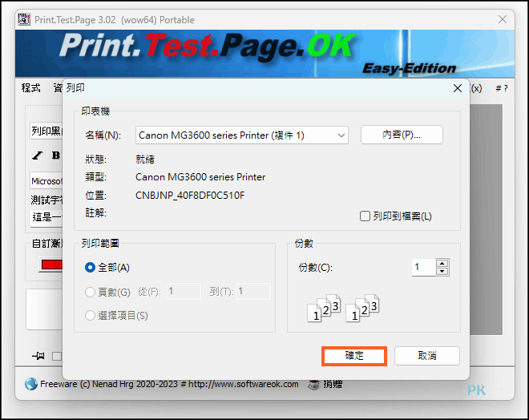Click the pin icon at bottom left

(x=38, y=356)
